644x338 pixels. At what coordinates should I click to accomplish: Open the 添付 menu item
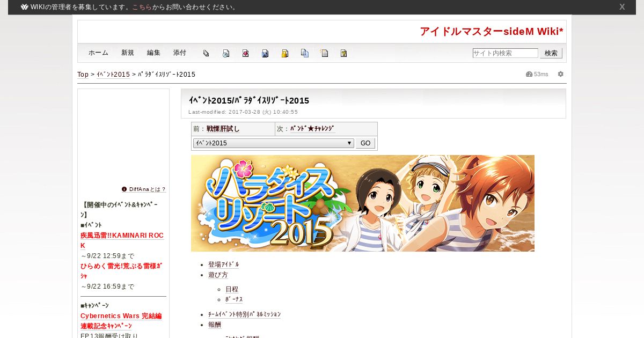pyautogui.click(x=180, y=53)
